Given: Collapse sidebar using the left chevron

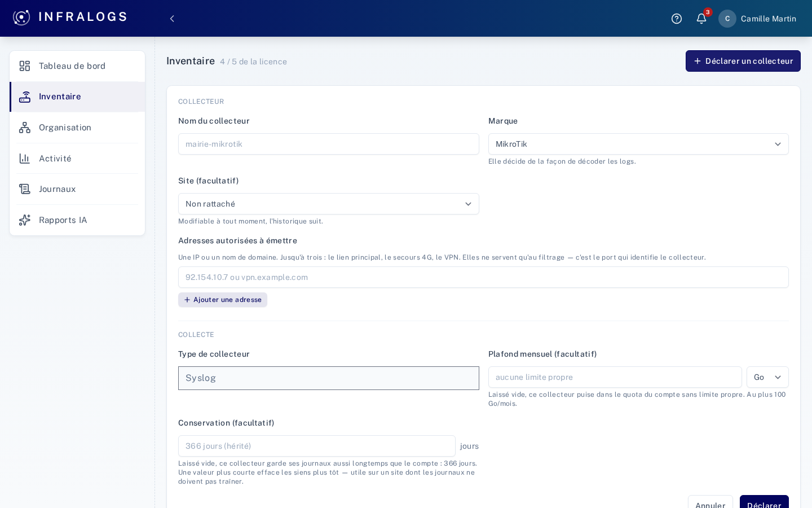Looking at the screenshot, I should point(172,19).
